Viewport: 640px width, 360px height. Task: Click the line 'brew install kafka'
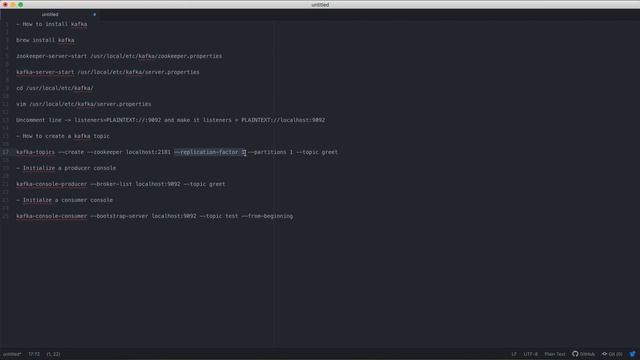(x=45, y=40)
